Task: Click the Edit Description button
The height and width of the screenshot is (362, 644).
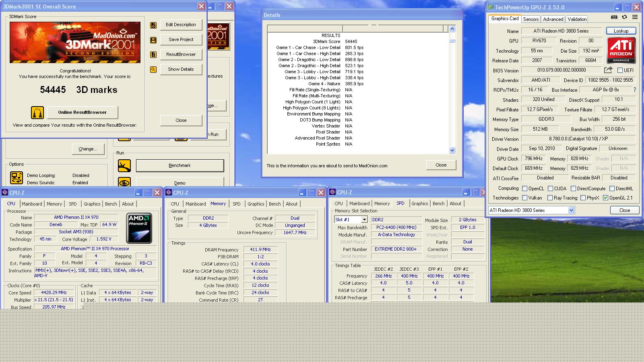Action: point(181,25)
